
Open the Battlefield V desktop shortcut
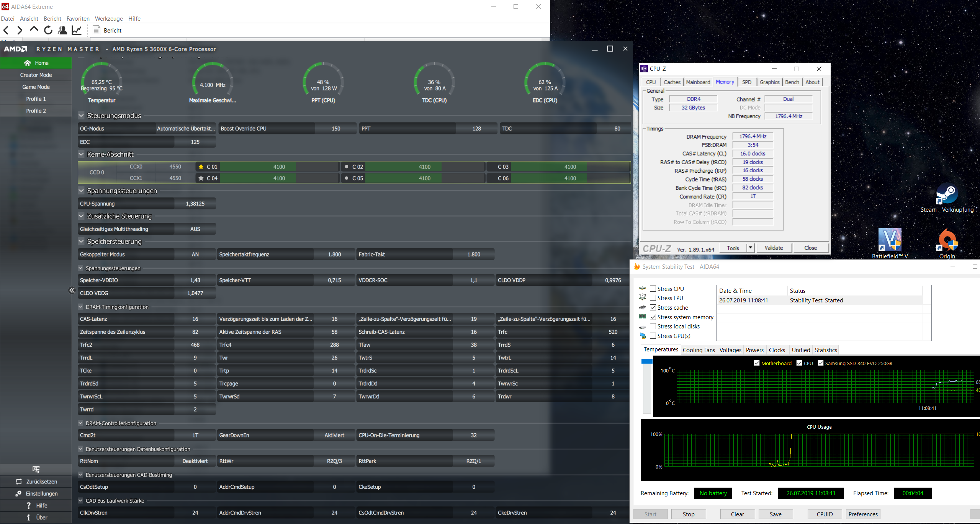coord(890,240)
